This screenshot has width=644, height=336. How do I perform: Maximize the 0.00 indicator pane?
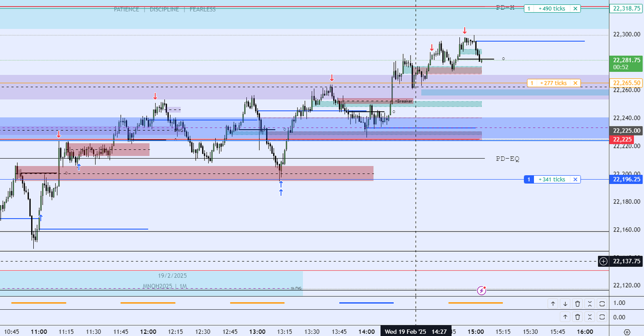[602, 317]
